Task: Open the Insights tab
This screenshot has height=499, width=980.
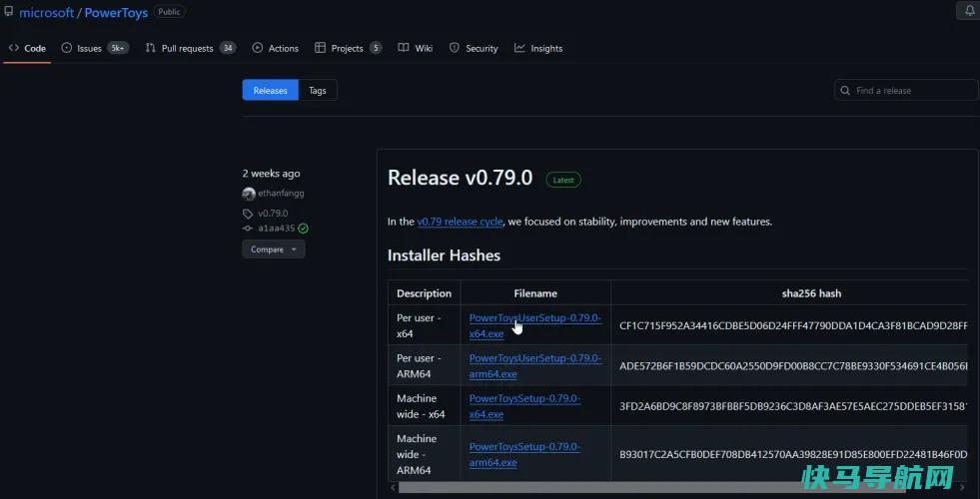Action: tap(538, 48)
